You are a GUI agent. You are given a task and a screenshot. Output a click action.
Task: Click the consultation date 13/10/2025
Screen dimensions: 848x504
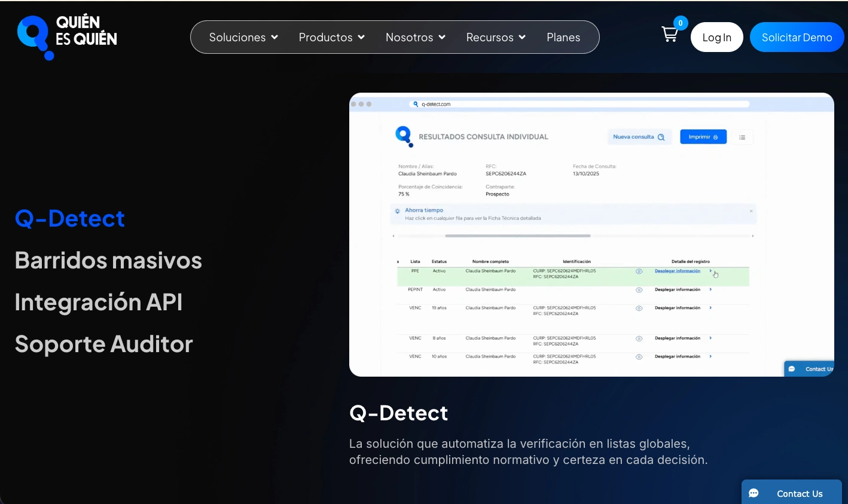tap(586, 173)
